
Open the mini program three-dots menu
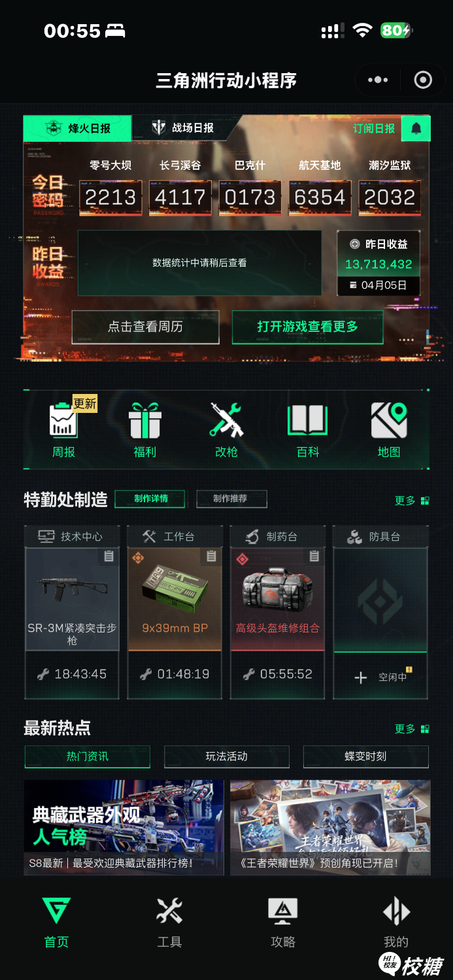(x=378, y=80)
